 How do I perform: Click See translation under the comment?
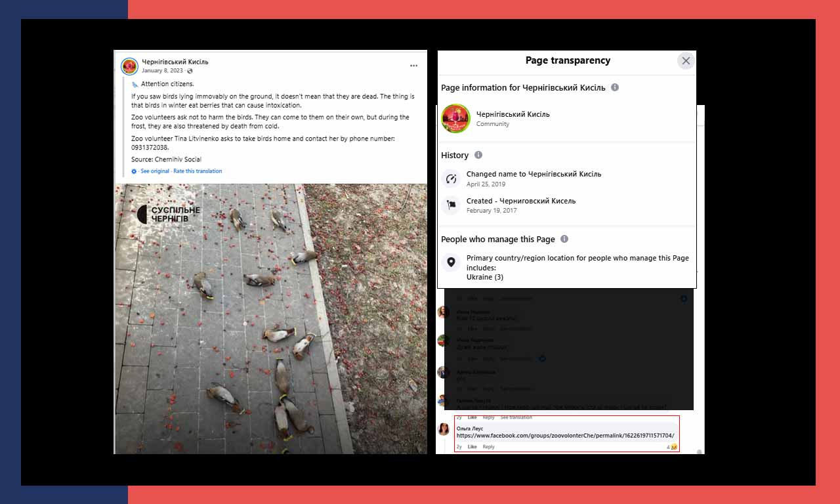(516, 417)
